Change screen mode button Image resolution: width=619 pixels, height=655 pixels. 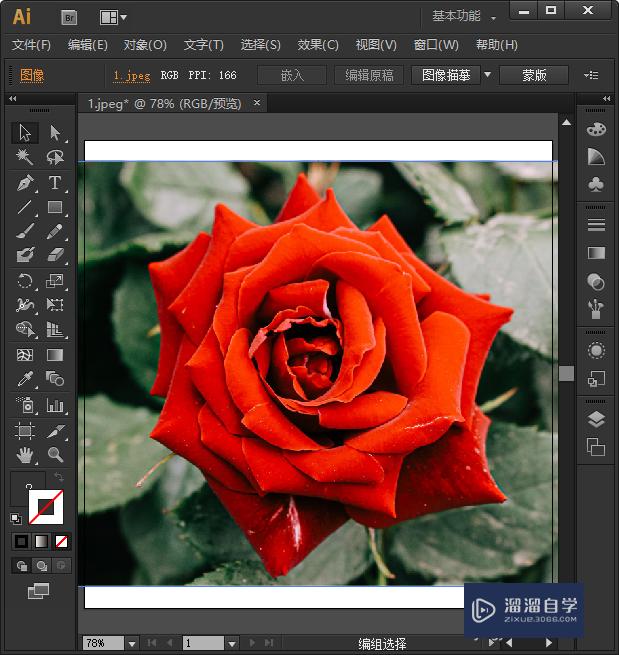coord(38,591)
